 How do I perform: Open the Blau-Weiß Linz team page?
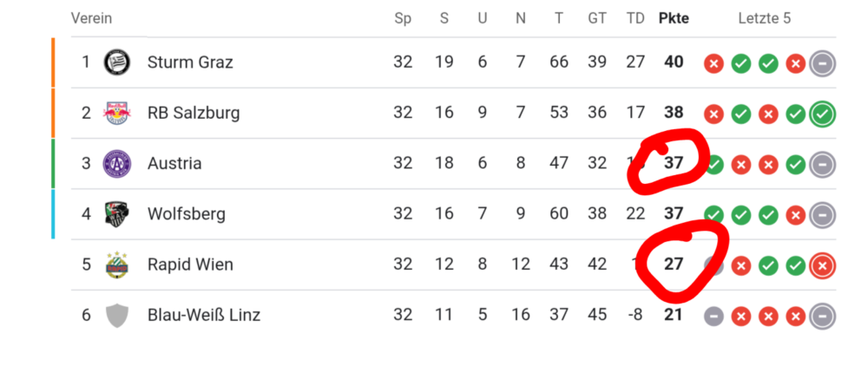point(204,315)
